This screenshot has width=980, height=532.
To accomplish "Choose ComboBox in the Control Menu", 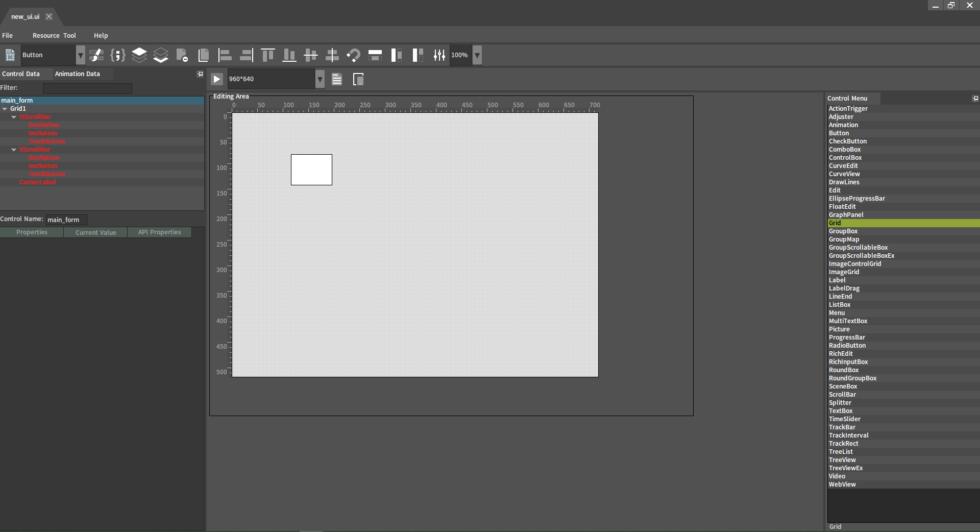I will (x=903, y=150).
